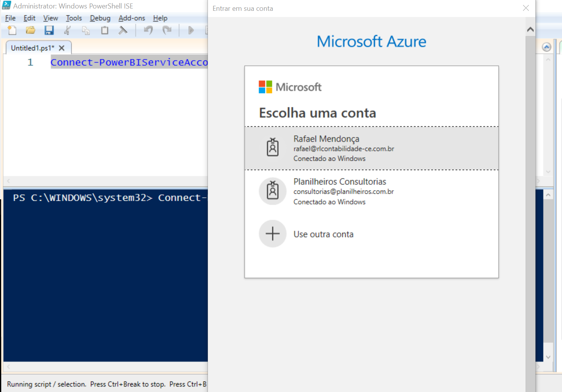Screen dimensions: 562x392
Task: Close the Untitled1.ps1 tab
Action: click(x=62, y=48)
